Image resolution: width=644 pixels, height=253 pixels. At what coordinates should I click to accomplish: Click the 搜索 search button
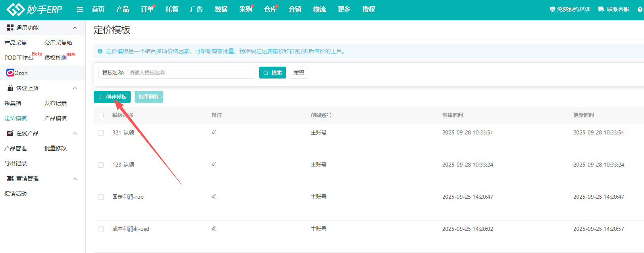coord(272,73)
